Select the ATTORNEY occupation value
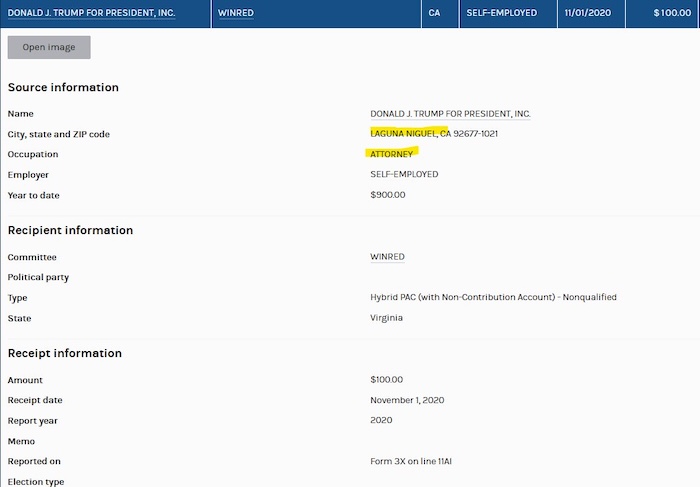This screenshot has height=487, width=700. pos(392,154)
